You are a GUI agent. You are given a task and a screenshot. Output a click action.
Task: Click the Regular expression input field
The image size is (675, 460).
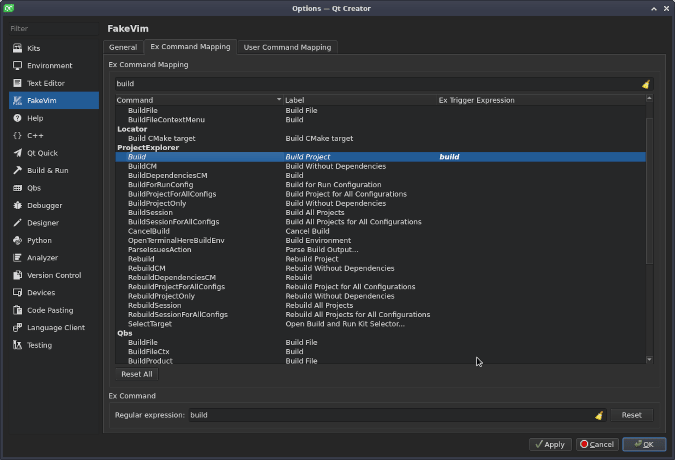(x=388, y=415)
